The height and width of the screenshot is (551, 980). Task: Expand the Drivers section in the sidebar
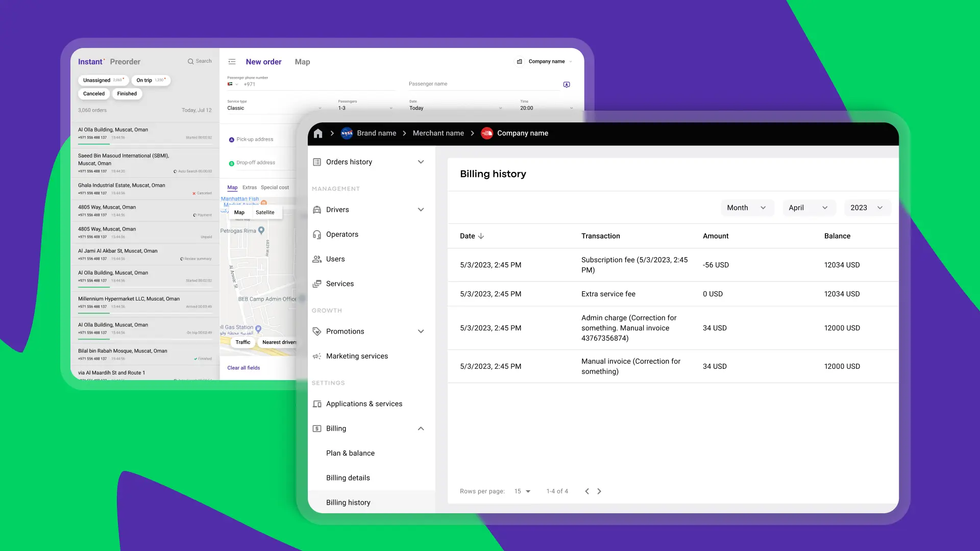coord(421,209)
